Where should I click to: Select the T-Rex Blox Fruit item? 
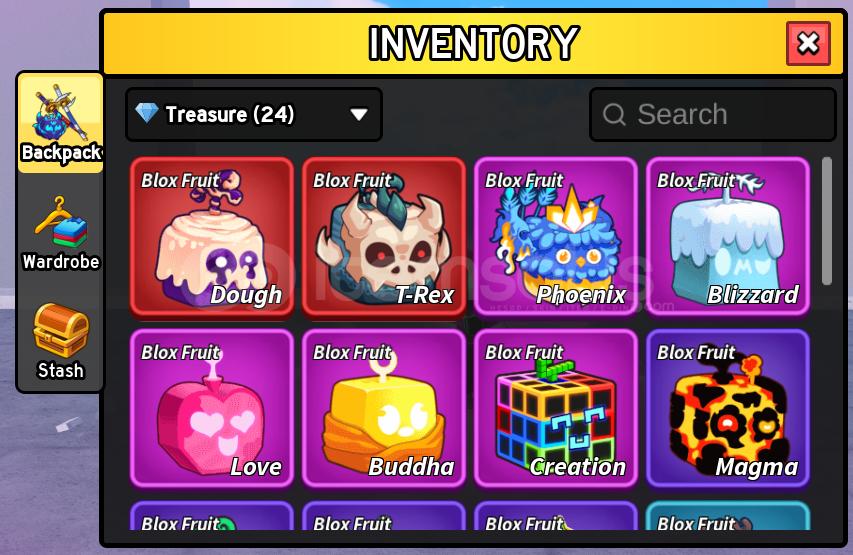tap(384, 237)
